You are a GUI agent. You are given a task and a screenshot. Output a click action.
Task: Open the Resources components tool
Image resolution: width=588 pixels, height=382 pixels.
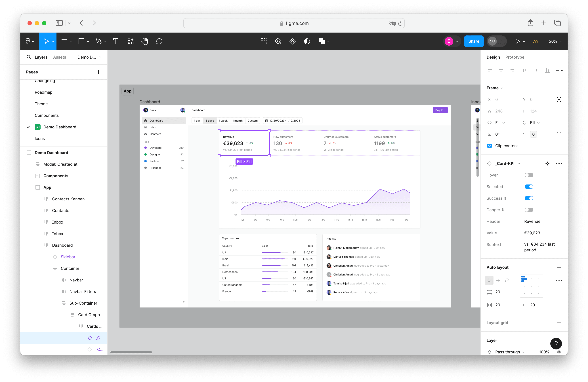tap(131, 41)
